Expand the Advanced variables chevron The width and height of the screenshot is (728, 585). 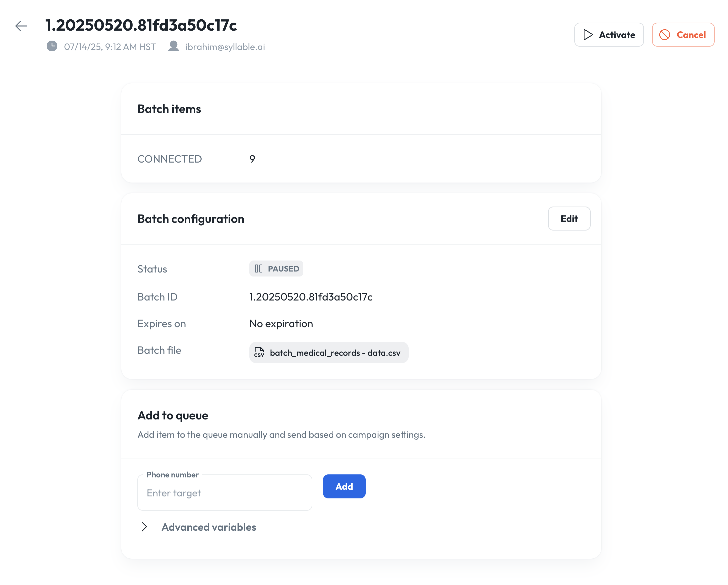point(144,527)
